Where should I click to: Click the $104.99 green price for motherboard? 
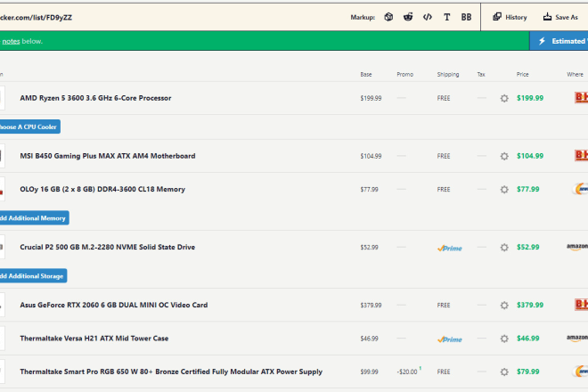pos(530,156)
